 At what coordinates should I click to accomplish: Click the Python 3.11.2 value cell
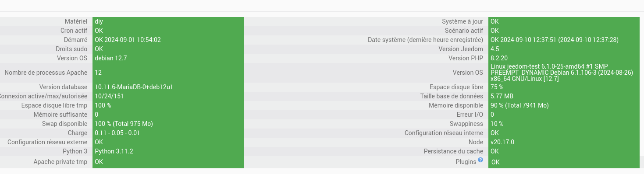(x=168, y=151)
